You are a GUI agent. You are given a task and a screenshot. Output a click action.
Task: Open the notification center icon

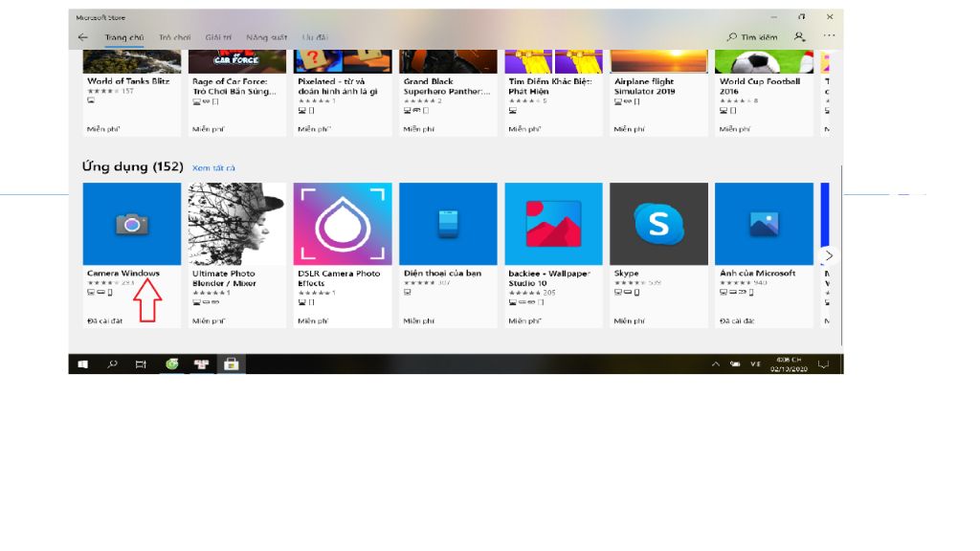click(824, 364)
